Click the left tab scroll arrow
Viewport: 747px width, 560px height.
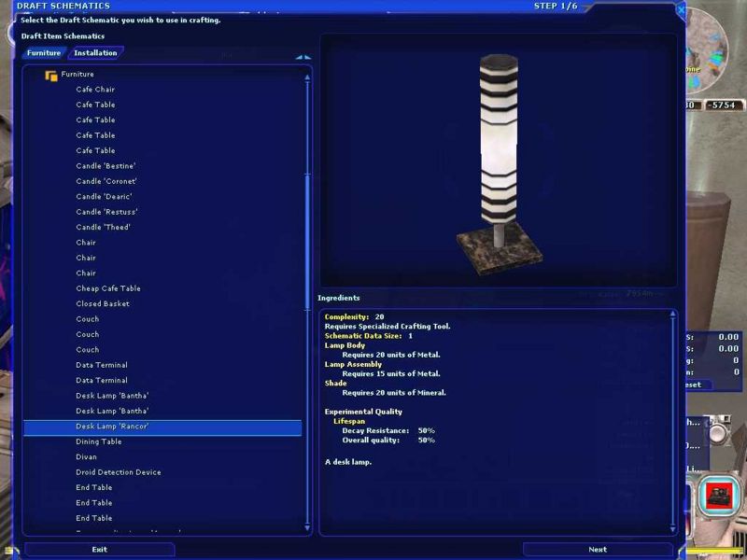point(300,57)
